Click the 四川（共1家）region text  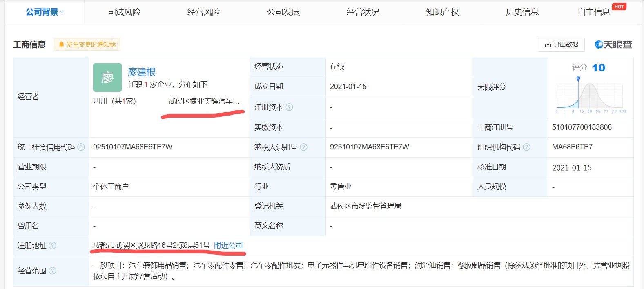(115, 101)
